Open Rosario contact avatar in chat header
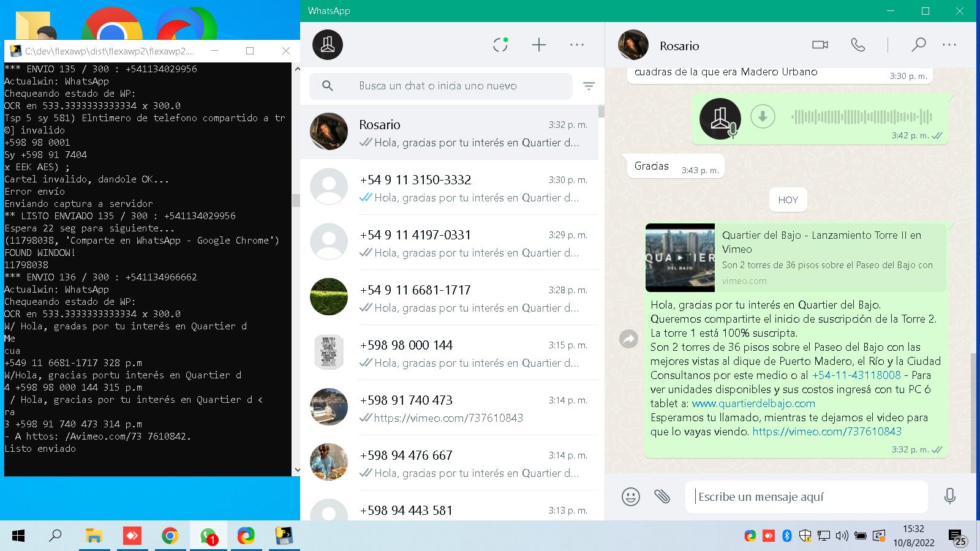The width and height of the screenshot is (980, 551). tap(633, 45)
